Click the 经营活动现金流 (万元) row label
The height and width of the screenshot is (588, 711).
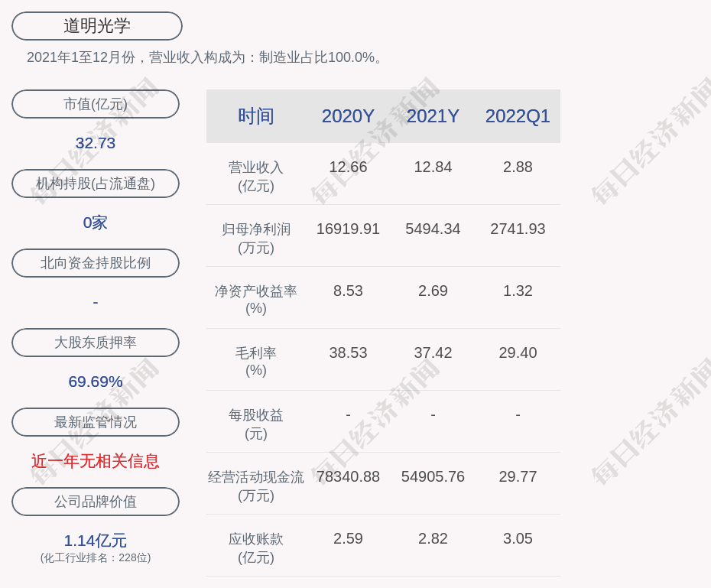coord(256,486)
